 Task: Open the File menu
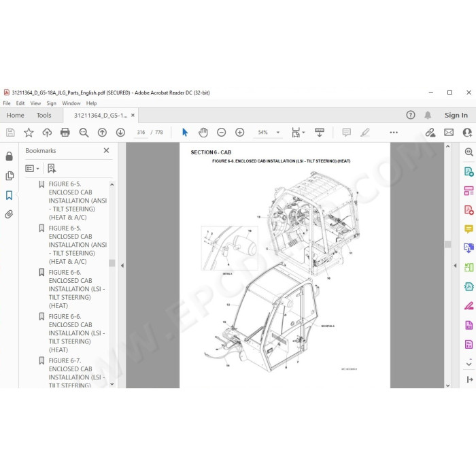(7, 103)
